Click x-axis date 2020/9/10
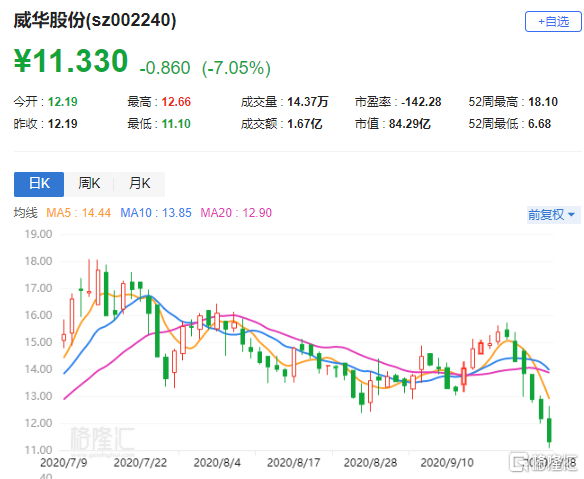Viewport: 584px width, 479px height. (447, 463)
